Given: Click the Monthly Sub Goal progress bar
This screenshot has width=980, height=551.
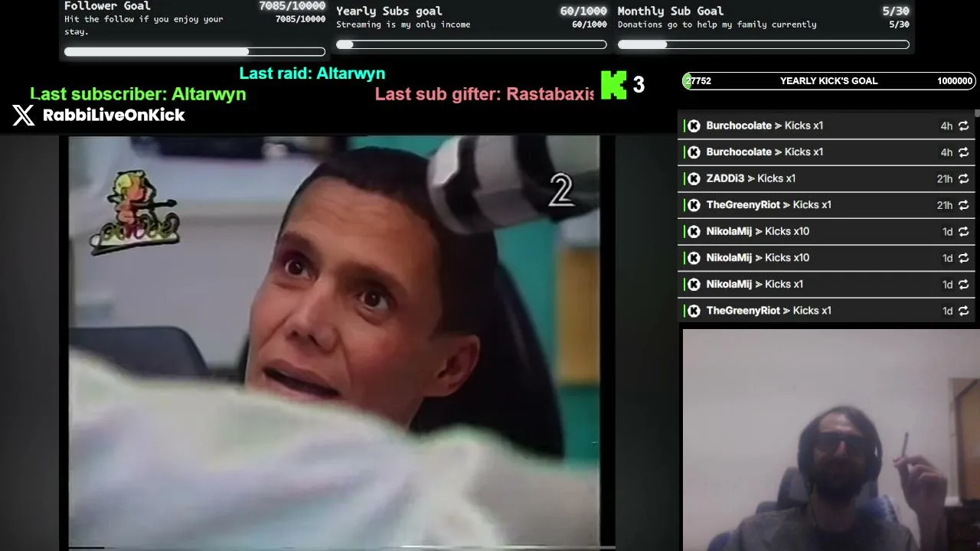Looking at the screenshot, I should (x=763, y=44).
